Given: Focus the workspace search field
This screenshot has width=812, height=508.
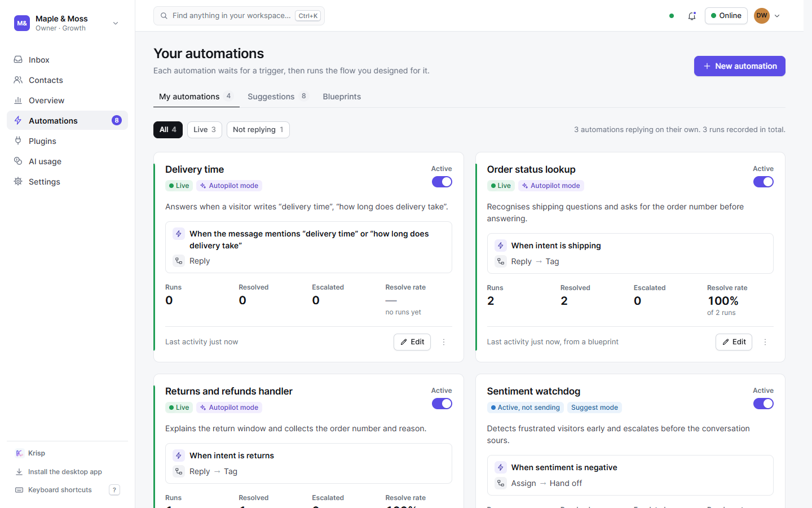Looking at the screenshot, I should point(239,16).
